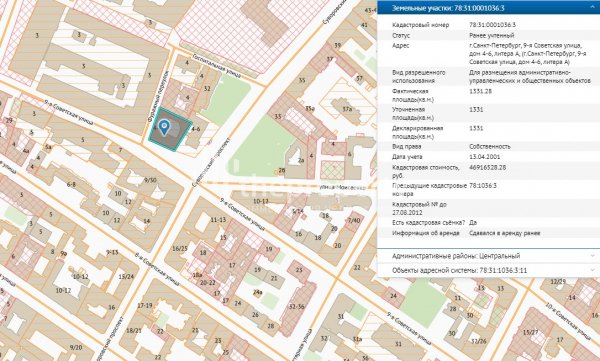Screen dimensions: 600x361
Task: Select the hatched building 7/40
Action: pos(354,220)
